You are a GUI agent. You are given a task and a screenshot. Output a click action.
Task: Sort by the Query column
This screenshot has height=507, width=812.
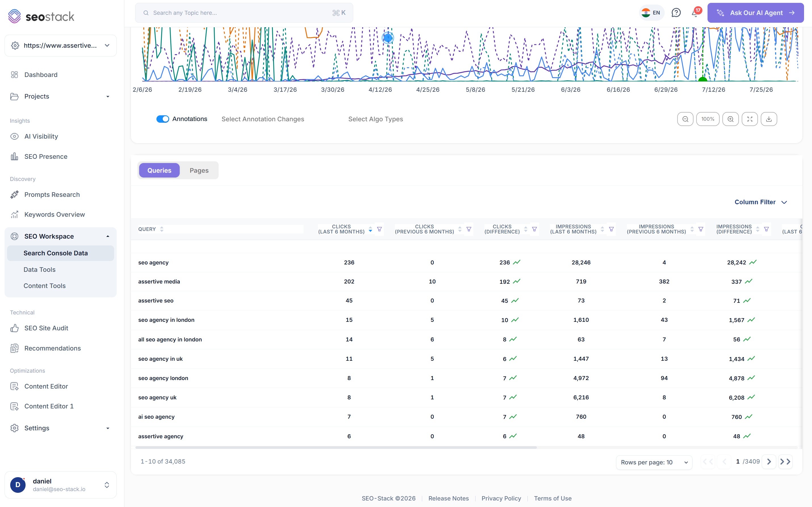[162, 229]
